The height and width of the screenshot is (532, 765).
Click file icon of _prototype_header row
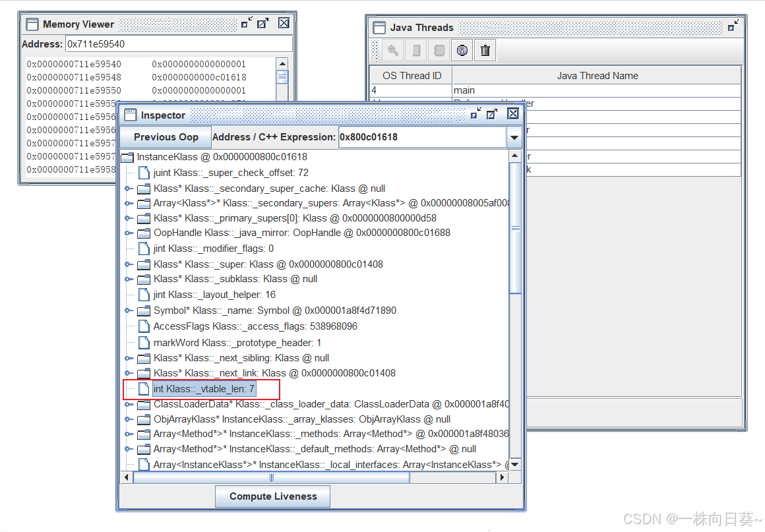(144, 343)
